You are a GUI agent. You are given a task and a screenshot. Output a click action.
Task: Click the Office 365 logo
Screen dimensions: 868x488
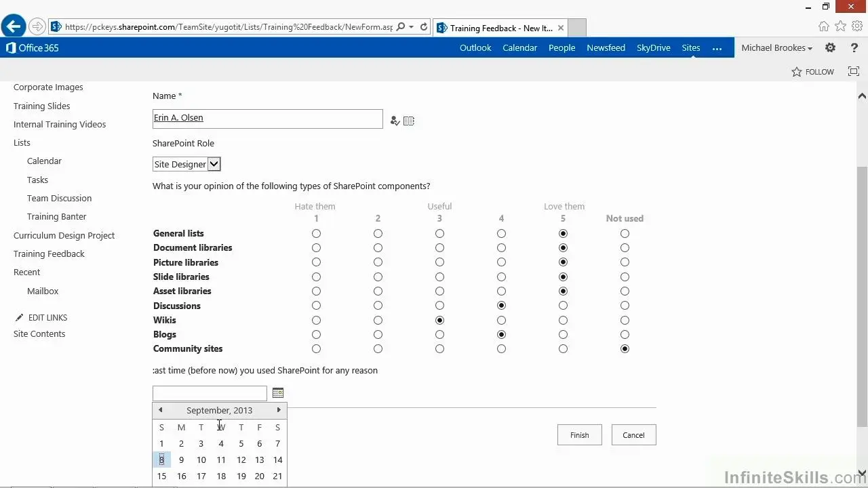[x=33, y=47]
